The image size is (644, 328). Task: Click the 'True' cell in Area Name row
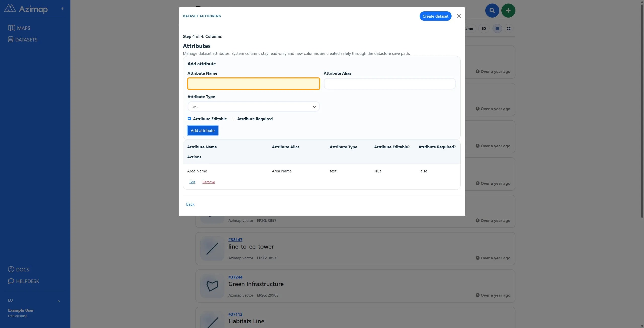(x=378, y=171)
